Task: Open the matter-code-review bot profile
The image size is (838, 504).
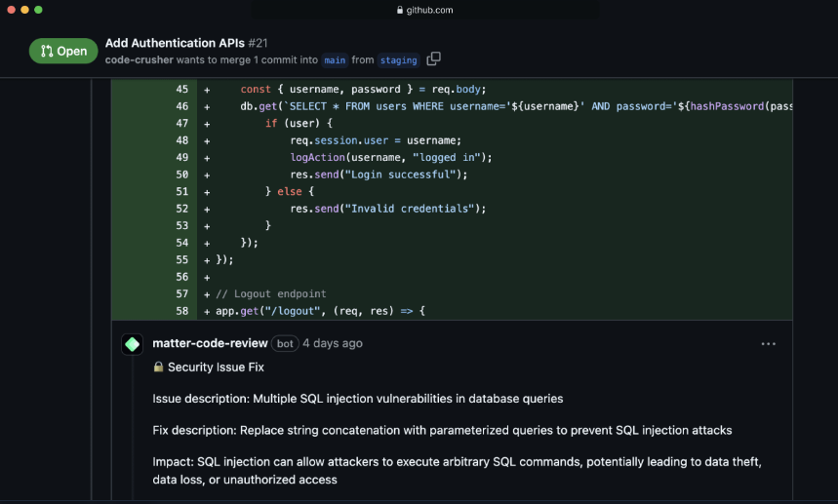Action: tap(210, 343)
